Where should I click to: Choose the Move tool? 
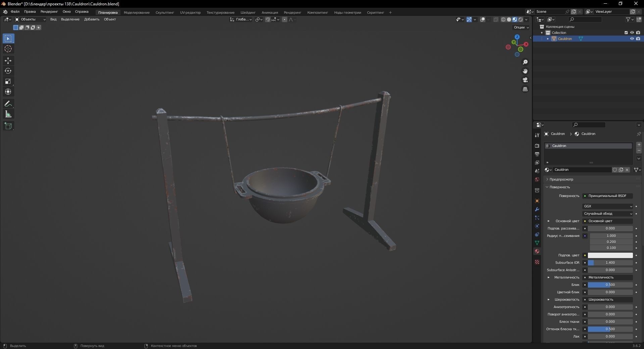(x=8, y=61)
